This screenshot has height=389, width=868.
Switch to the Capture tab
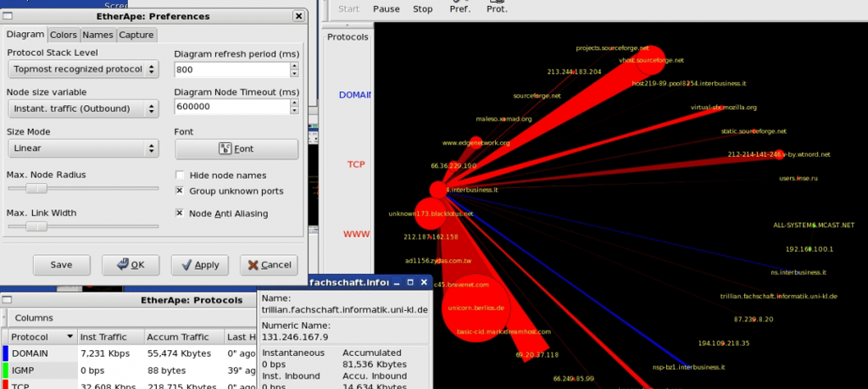coord(136,35)
